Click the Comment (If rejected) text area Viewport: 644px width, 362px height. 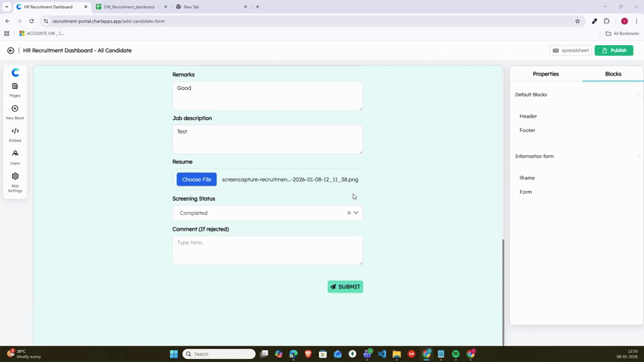268,250
